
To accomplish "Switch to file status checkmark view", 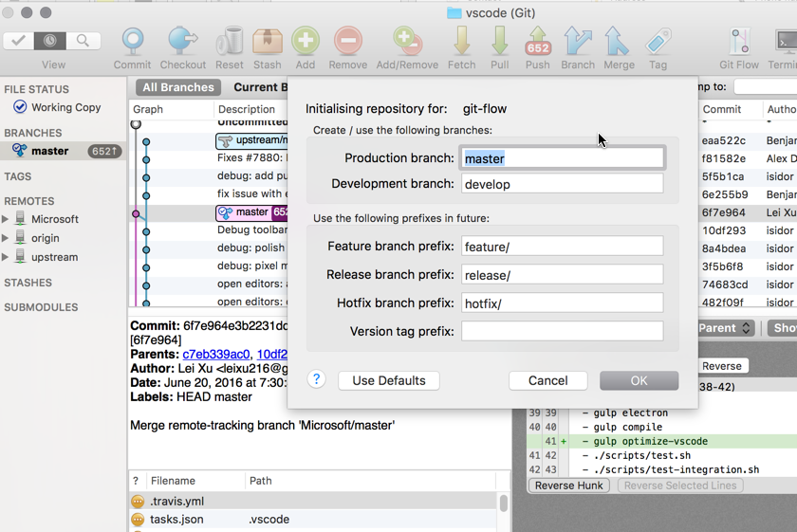I will click(19, 41).
